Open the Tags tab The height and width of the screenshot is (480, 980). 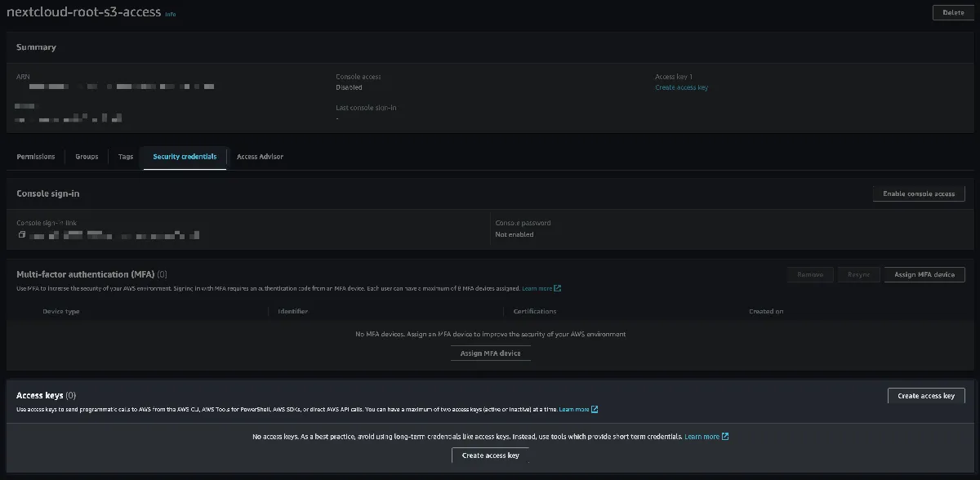coord(125,157)
